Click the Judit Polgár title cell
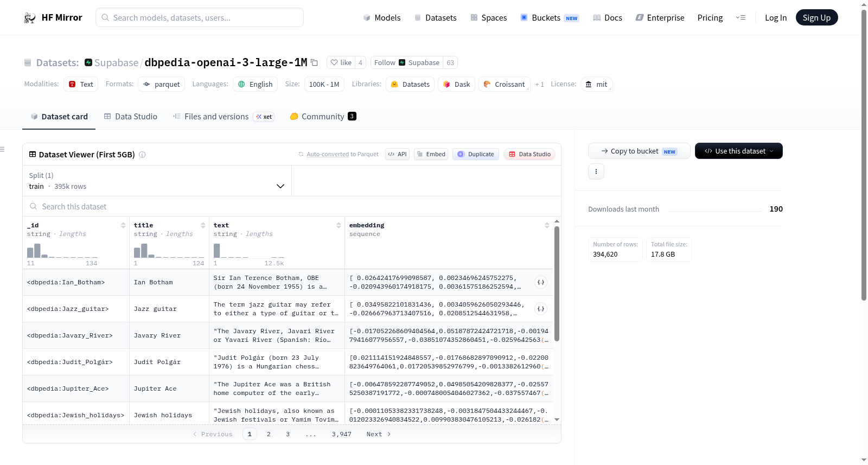The height and width of the screenshot is (465, 868). pos(169,362)
